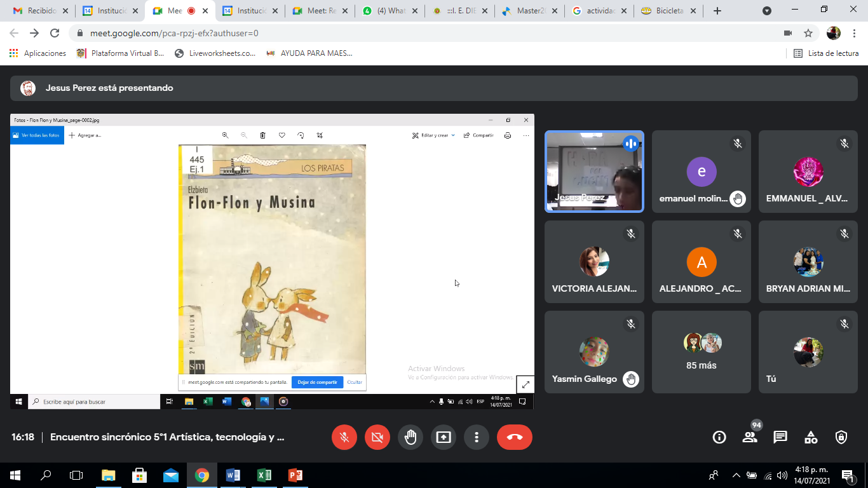Click the browser back arrow
868x488 pixels.
14,33
